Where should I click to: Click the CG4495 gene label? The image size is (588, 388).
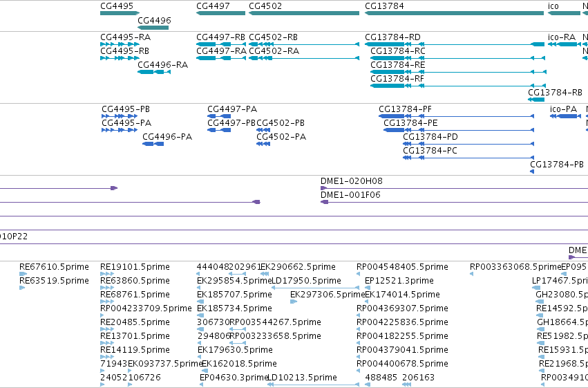[x=117, y=6]
